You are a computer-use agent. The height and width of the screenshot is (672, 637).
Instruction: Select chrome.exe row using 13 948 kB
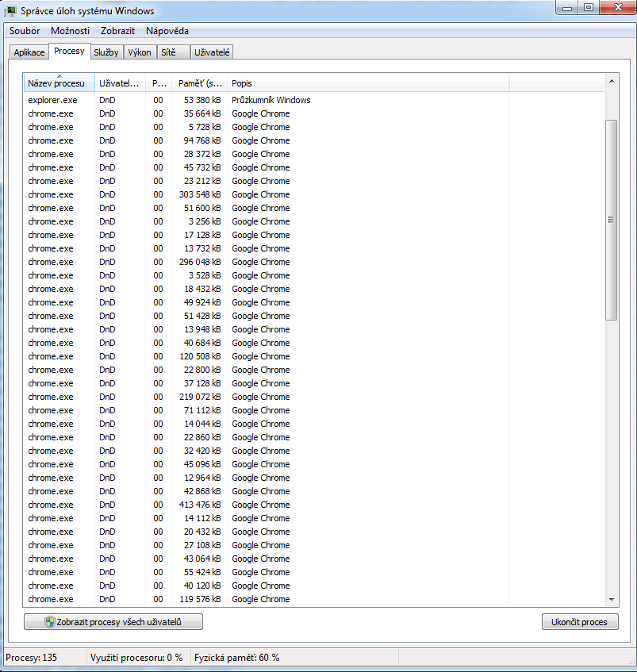click(267, 329)
